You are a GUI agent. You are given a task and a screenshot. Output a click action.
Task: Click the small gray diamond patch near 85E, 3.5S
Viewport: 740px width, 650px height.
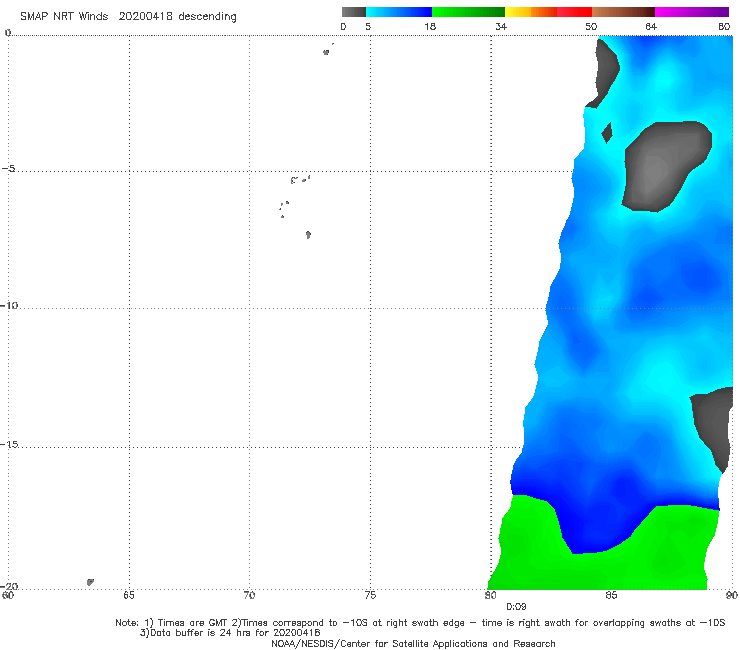point(607,133)
